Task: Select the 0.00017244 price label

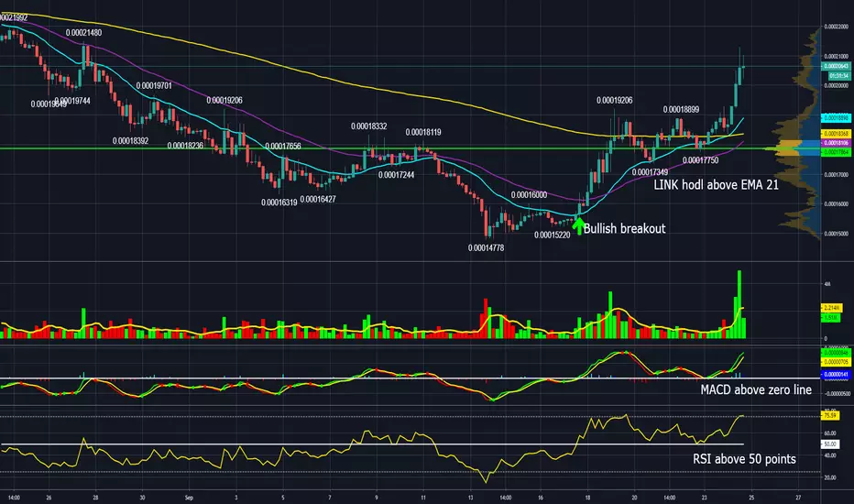Action: tap(396, 175)
